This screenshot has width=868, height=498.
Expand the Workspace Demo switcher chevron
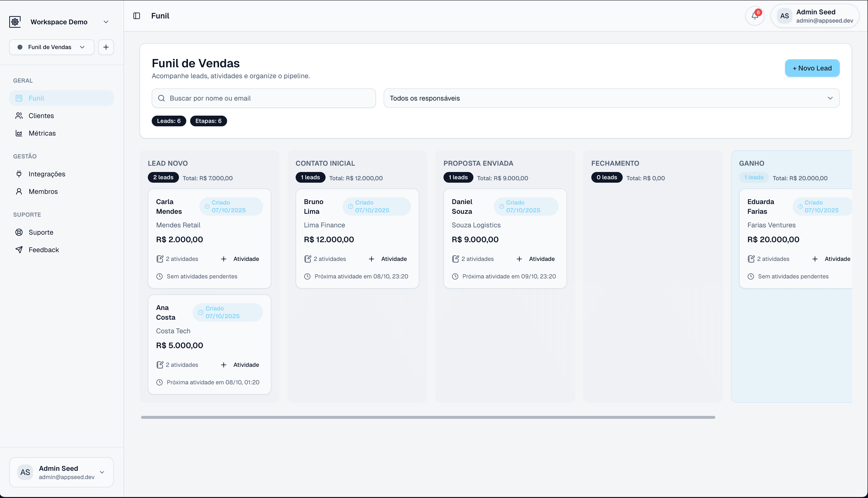(106, 22)
